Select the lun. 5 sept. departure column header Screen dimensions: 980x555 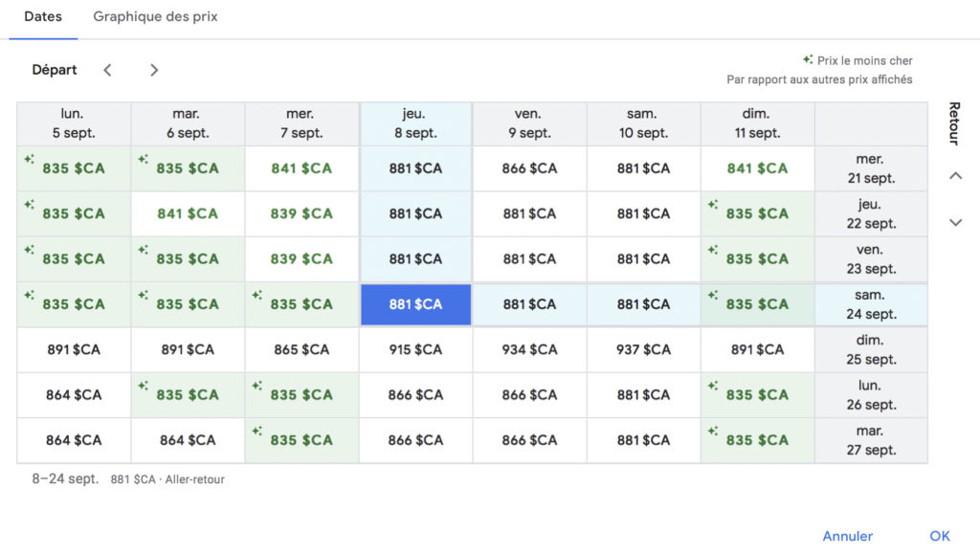tap(74, 123)
